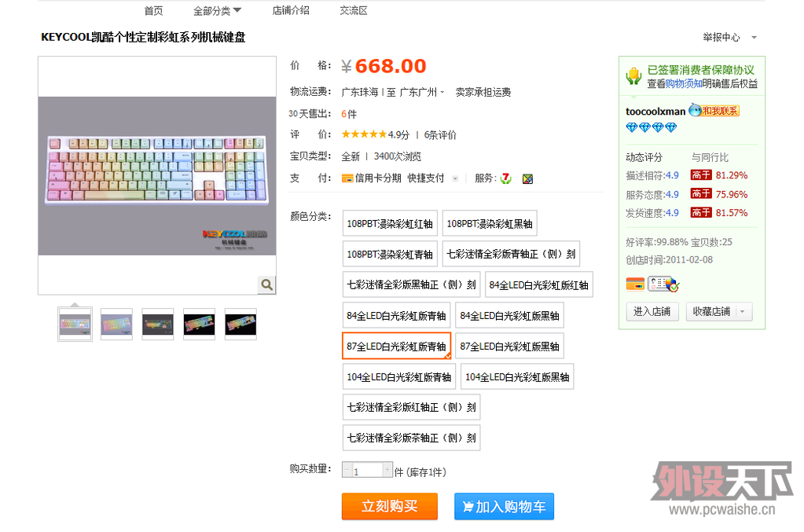Click the 3400次浏览 view count text
The height and width of the screenshot is (532, 804).
[x=398, y=156]
